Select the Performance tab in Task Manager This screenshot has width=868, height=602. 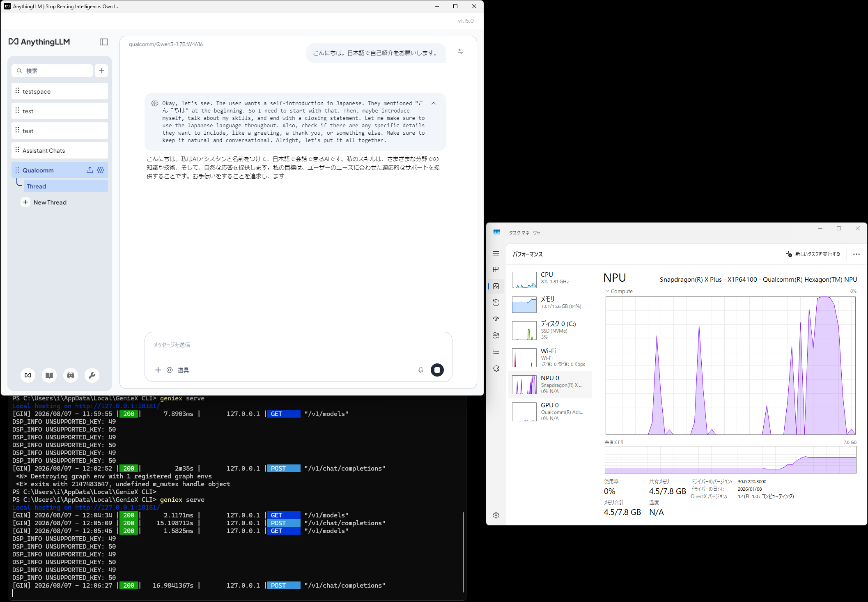(x=496, y=286)
